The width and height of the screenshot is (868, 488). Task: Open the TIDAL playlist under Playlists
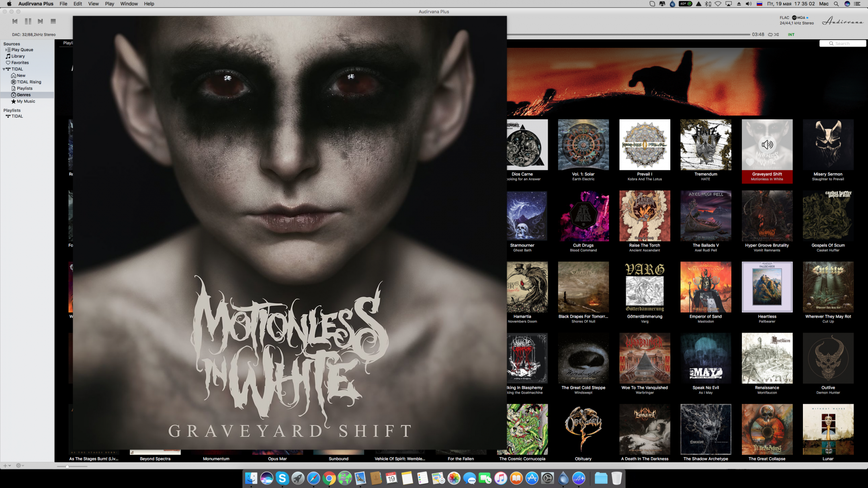17,116
